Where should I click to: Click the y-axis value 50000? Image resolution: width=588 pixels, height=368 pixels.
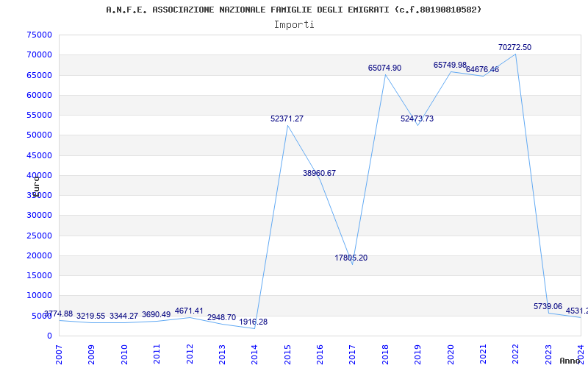tap(40, 135)
